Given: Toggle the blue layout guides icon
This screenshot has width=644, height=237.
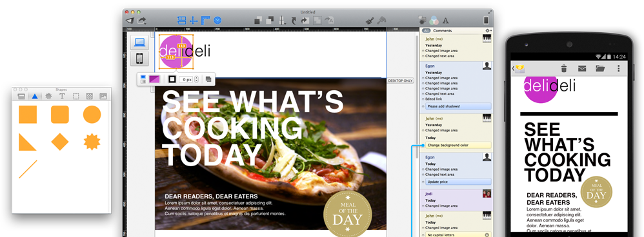Looking at the screenshot, I should 182,20.
